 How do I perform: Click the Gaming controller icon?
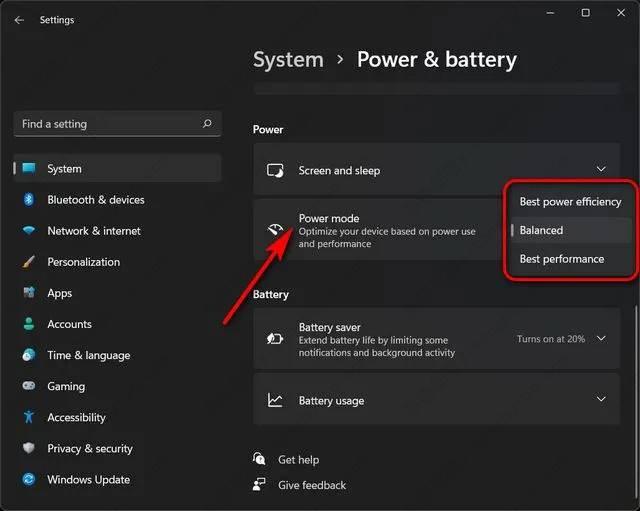click(x=28, y=386)
